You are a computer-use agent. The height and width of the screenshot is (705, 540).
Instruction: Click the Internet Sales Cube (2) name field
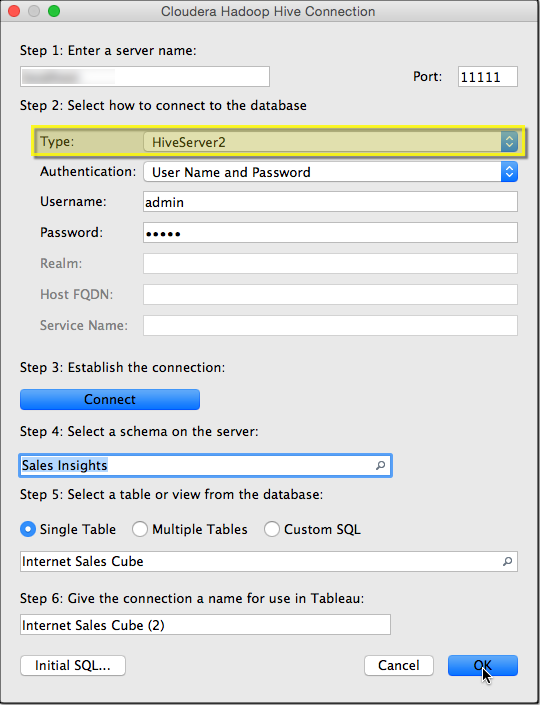coord(205,625)
